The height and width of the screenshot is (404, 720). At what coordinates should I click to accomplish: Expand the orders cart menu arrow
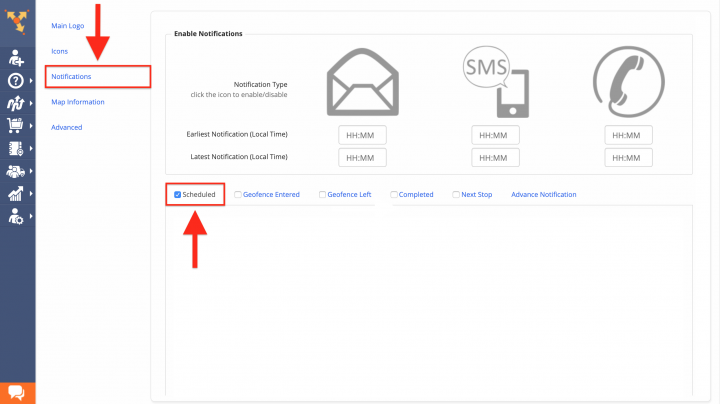tap(31, 125)
